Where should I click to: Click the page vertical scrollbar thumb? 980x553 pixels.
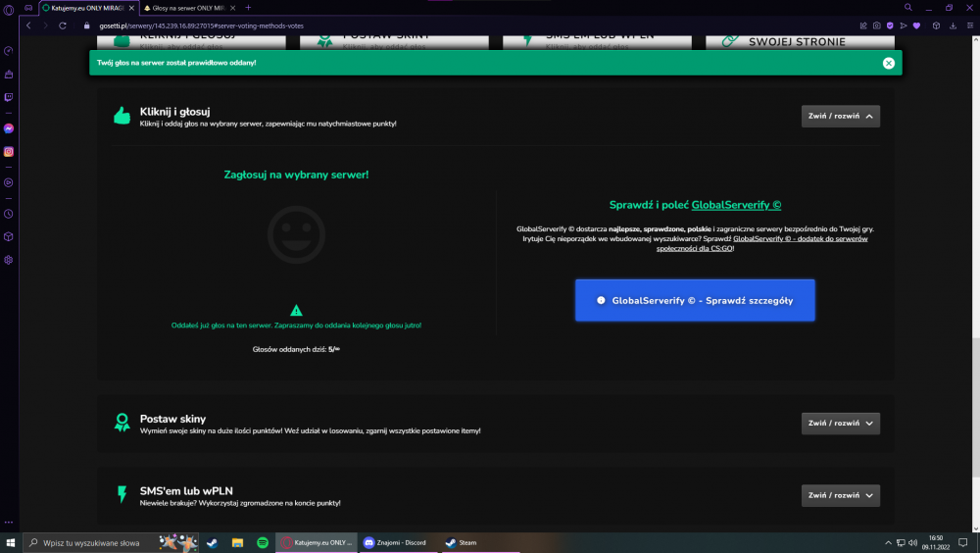pos(976,409)
